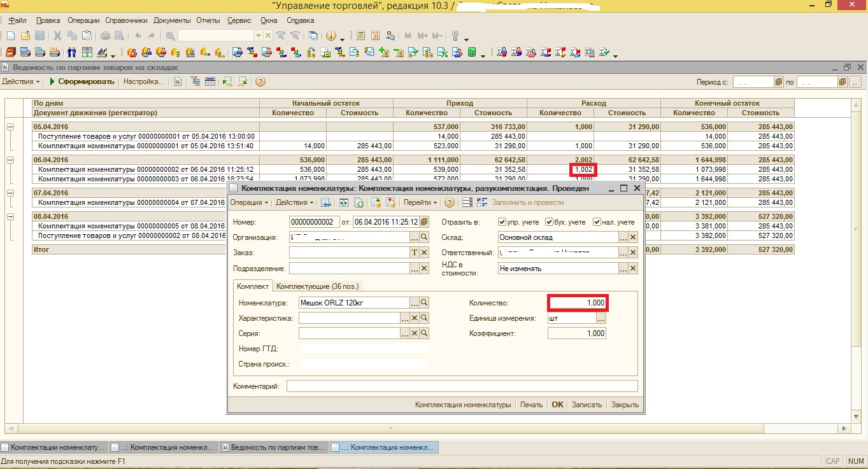Open the Действия dropdown in report toolbar

tap(20, 82)
